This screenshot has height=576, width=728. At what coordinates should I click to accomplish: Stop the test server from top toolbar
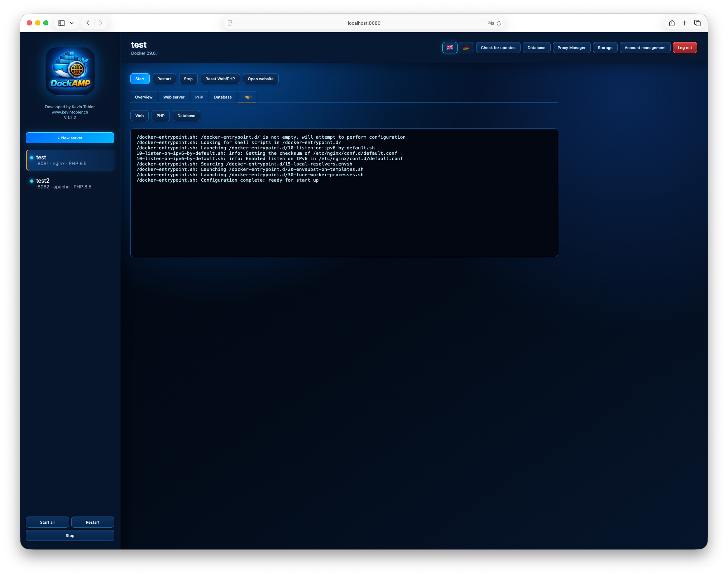pos(188,79)
